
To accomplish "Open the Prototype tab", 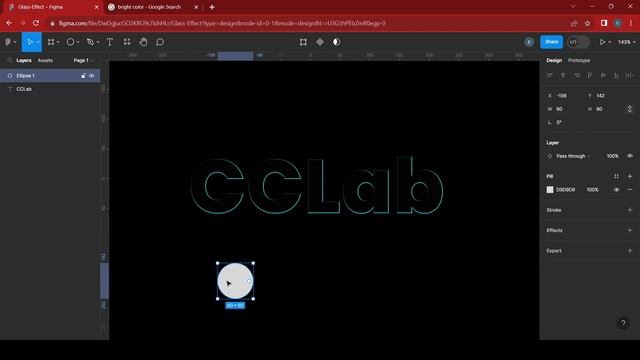I will tap(579, 60).
